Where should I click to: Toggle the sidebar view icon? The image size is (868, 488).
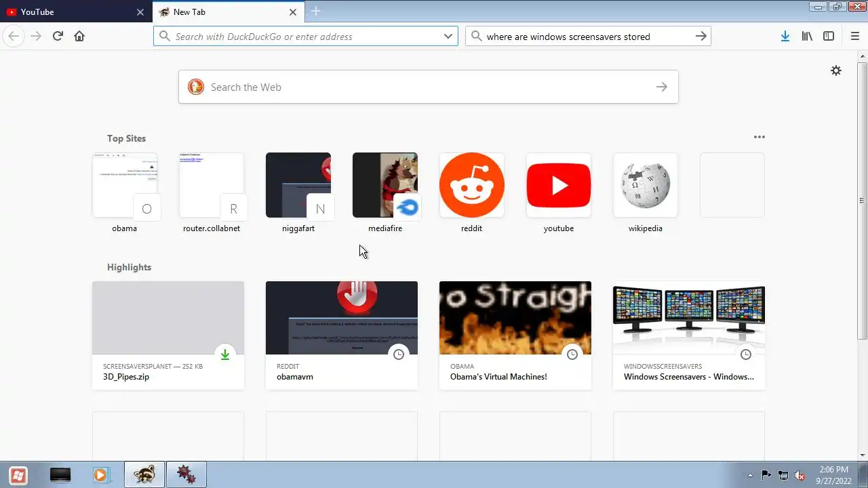coord(829,36)
